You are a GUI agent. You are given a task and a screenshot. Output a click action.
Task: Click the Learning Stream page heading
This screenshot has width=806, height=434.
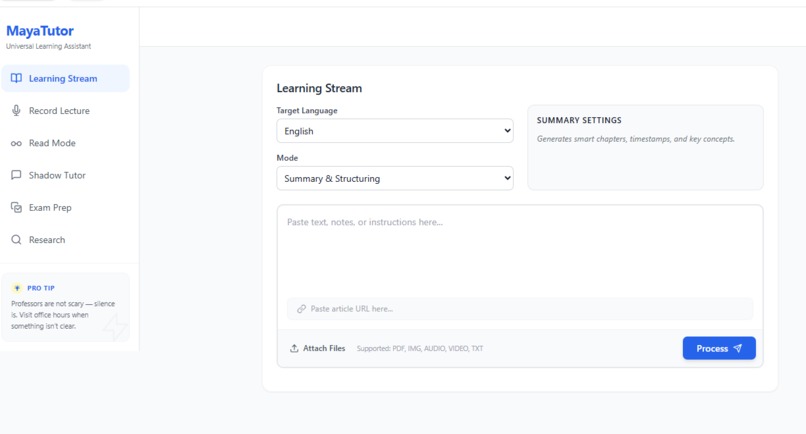coord(319,88)
